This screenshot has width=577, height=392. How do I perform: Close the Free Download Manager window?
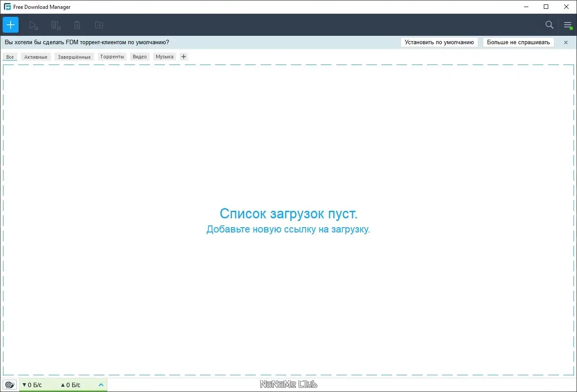[x=566, y=7]
